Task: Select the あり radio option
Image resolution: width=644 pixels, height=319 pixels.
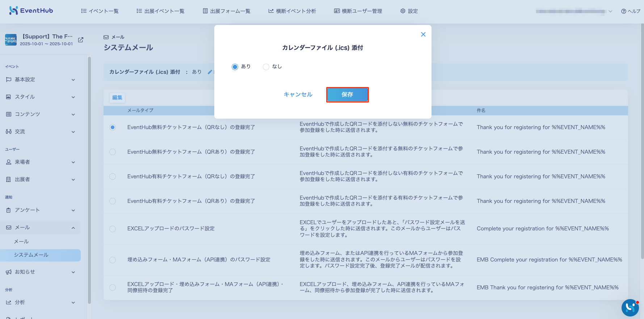Action: [x=235, y=67]
